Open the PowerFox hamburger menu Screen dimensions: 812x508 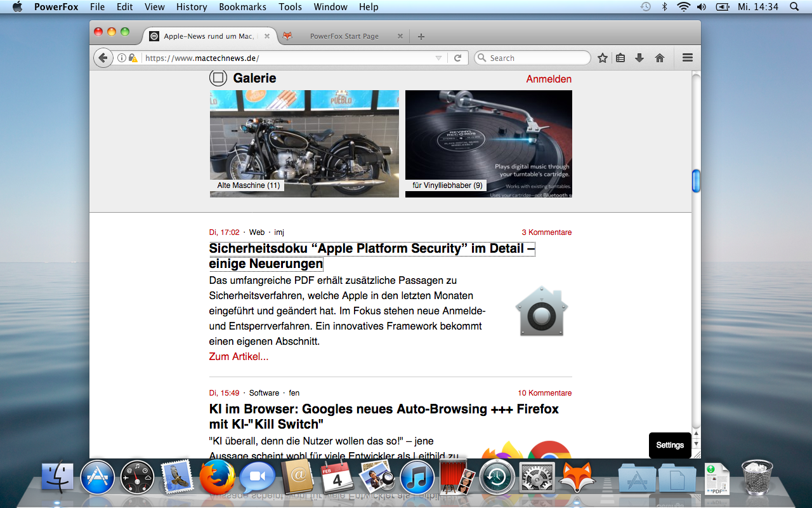(x=687, y=58)
